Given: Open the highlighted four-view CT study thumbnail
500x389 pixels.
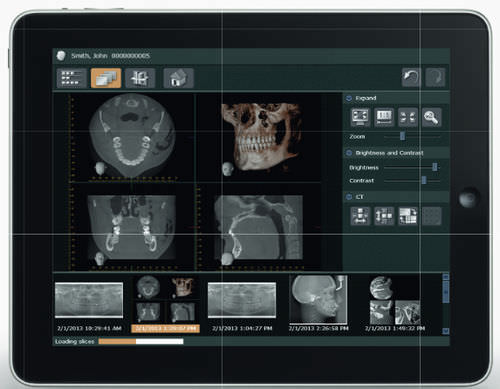Looking at the screenshot, I should tap(166, 299).
